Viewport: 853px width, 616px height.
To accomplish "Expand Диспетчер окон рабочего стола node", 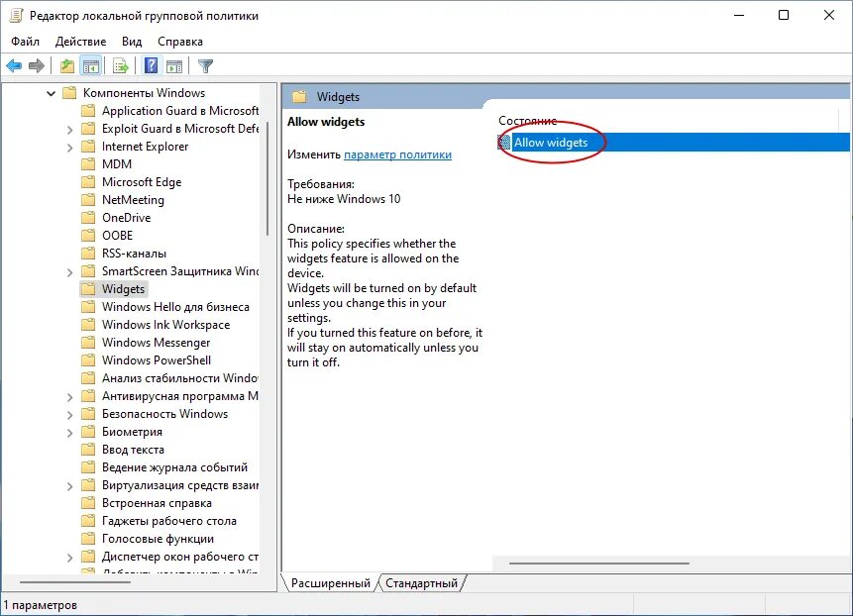I will tap(69, 558).
